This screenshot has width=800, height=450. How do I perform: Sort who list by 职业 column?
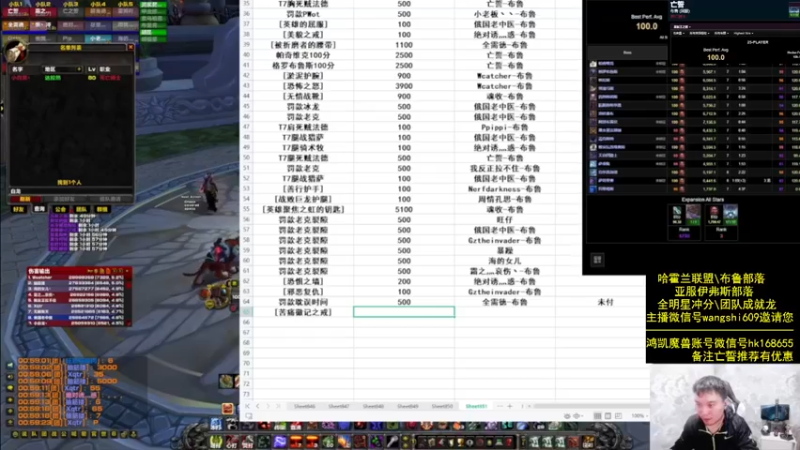(x=115, y=69)
